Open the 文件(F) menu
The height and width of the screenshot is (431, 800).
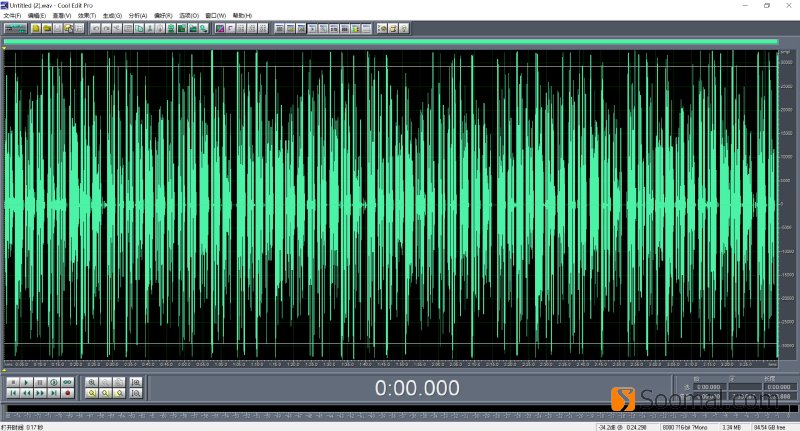[x=12, y=16]
